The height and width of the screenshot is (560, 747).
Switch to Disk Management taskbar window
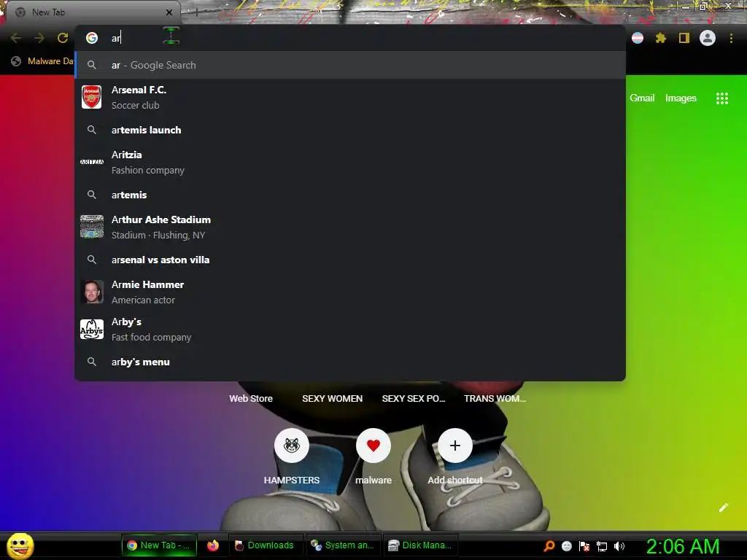(x=419, y=545)
